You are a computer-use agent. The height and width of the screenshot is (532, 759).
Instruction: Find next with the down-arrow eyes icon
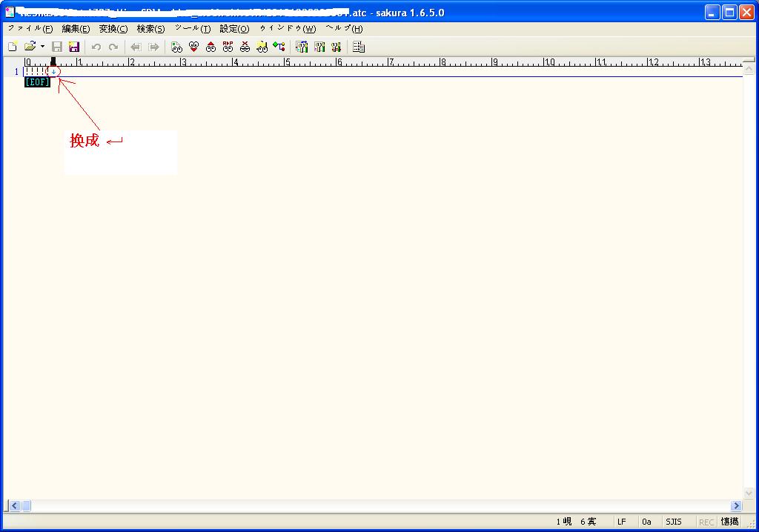point(193,47)
